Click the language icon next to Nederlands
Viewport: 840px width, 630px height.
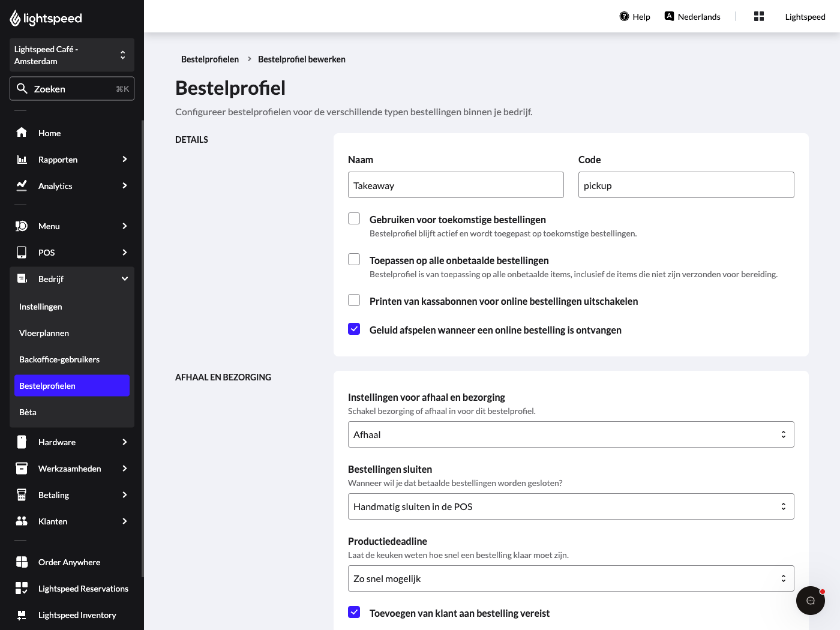pos(669,16)
